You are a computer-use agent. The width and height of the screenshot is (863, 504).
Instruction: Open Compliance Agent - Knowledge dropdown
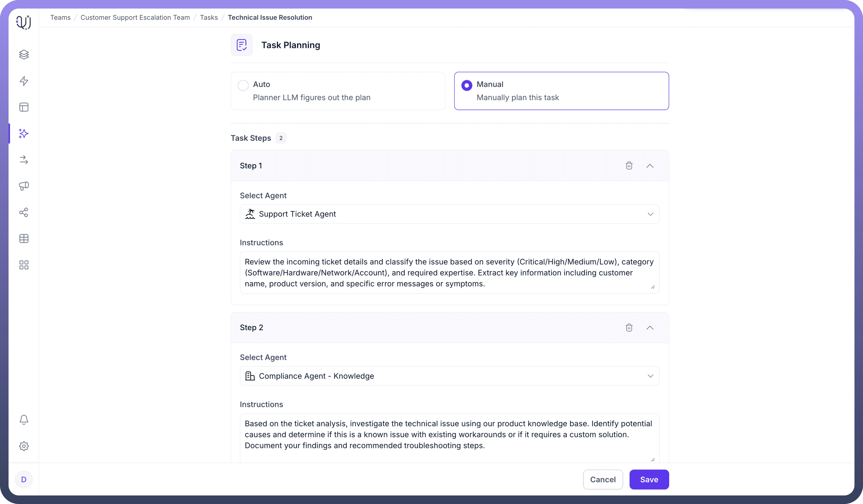449,376
